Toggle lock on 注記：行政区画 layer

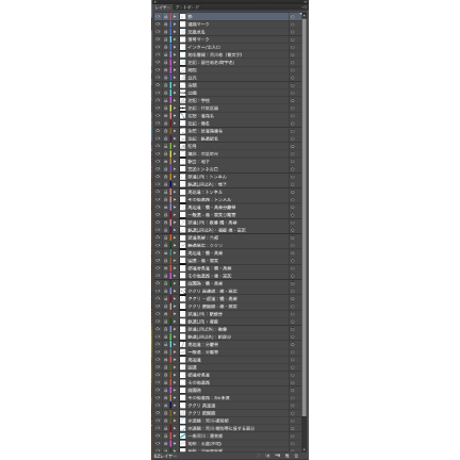[165, 108]
